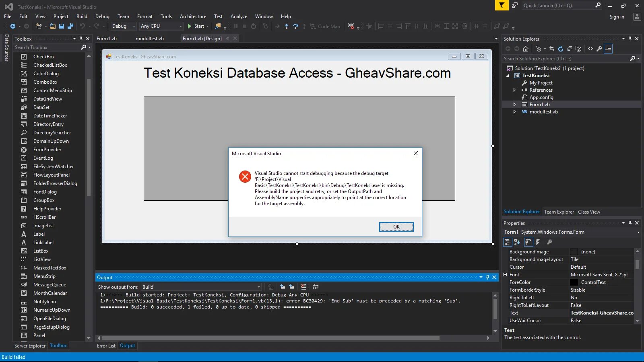644x362 pixels.
Task: Close the error dialog with the X
Action: click(x=416, y=153)
